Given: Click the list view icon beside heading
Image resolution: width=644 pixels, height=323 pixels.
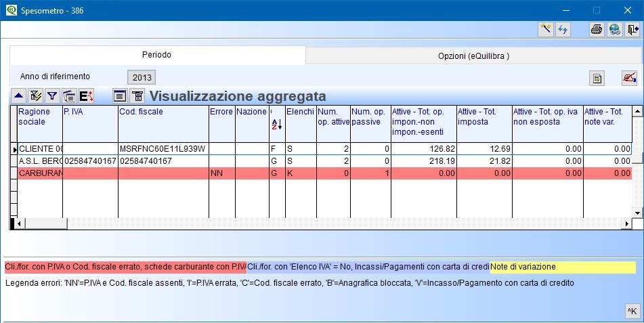Looking at the screenshot, I should pos(120,96).
